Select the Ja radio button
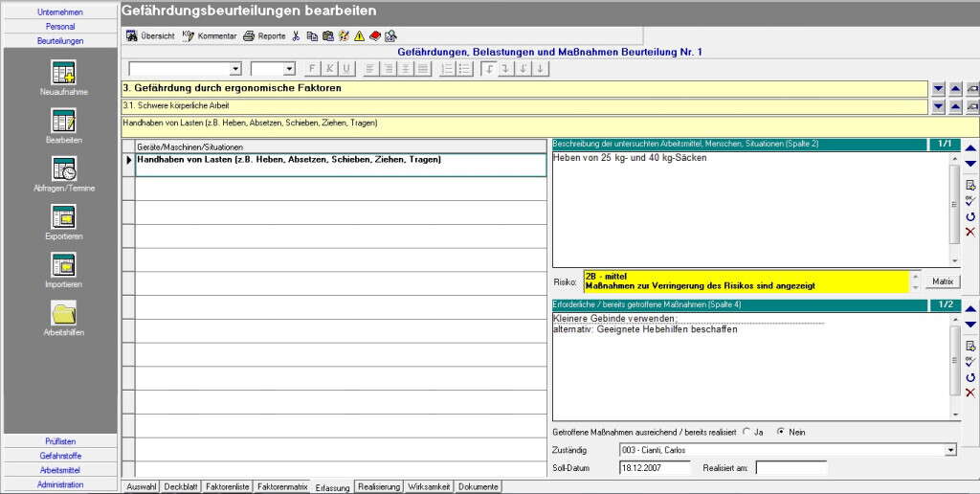Image resolution: width=980 pixels, height=494 pixels. (x=746, y=432)
